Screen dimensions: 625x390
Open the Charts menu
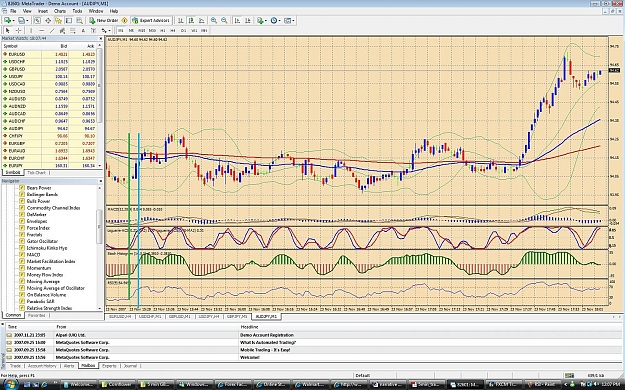(60, 11)
